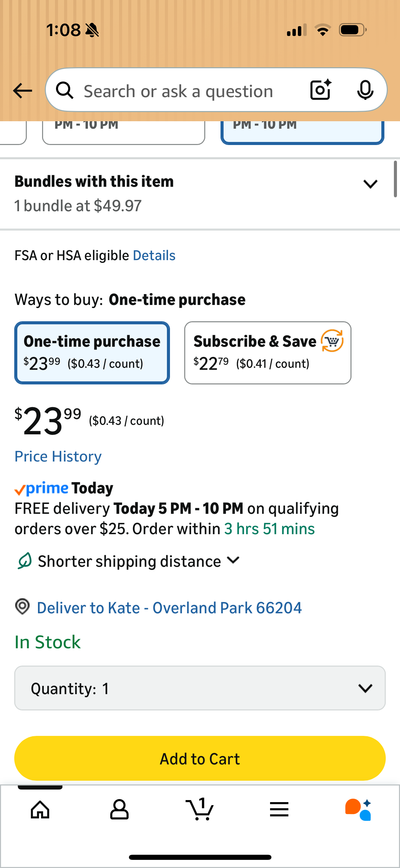Tap the location pin next to delivery address
400x868 pixels.
point(22,608)
